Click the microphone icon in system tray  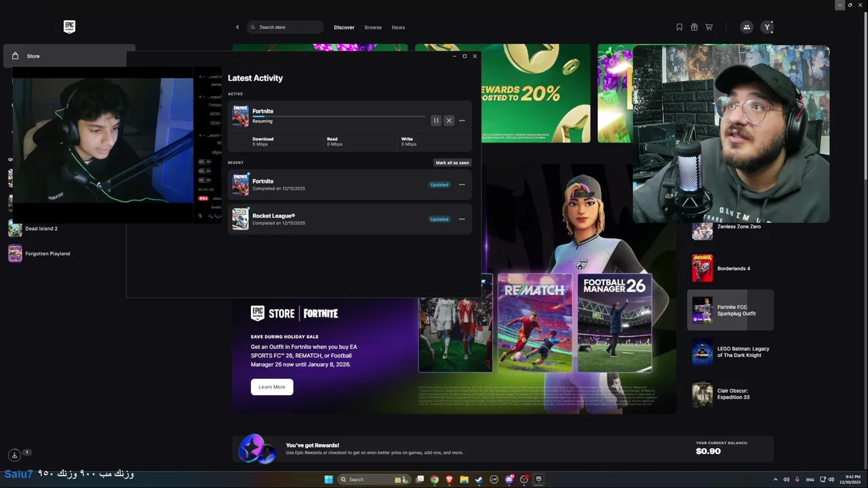click(797, 479)
